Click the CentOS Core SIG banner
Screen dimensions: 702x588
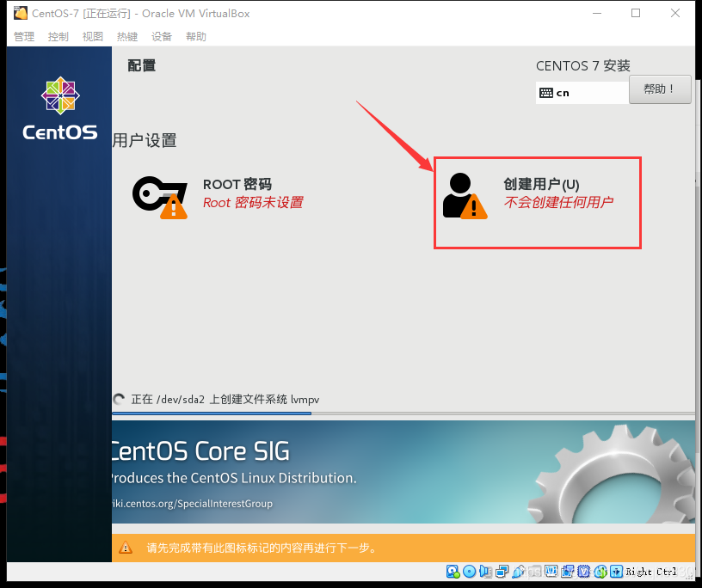point(403,472)
